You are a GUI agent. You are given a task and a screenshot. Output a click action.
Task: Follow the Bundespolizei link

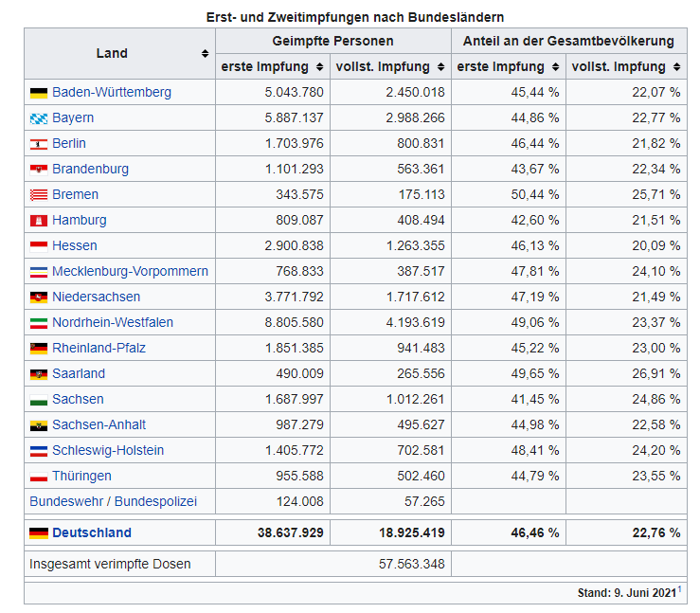152,501
